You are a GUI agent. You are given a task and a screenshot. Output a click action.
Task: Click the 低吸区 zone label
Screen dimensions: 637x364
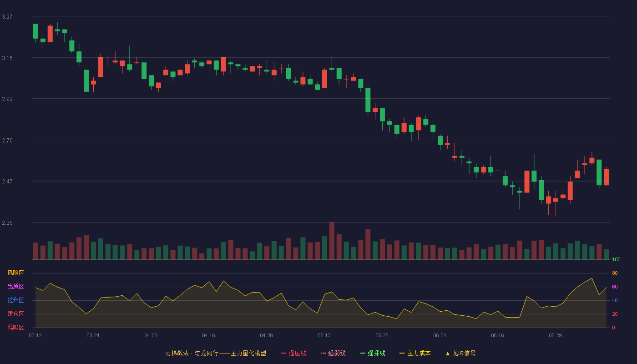pos(15,327)
